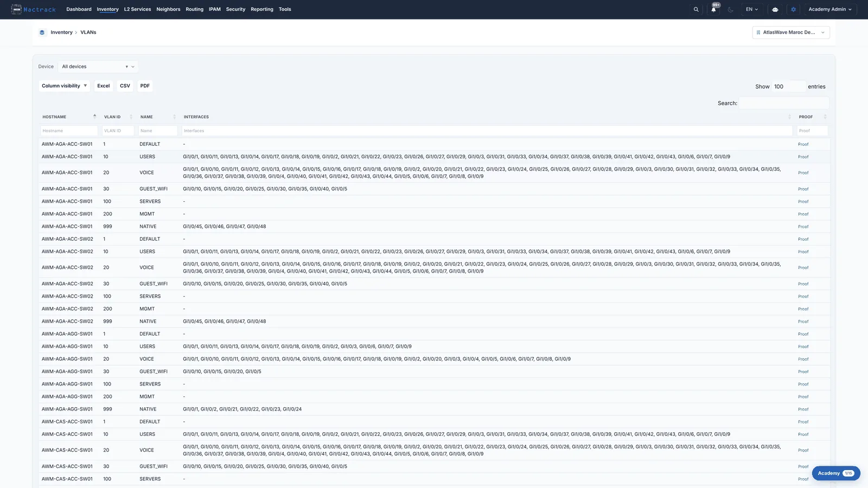Open notifications bell with 99+ badge

(713, 9)
